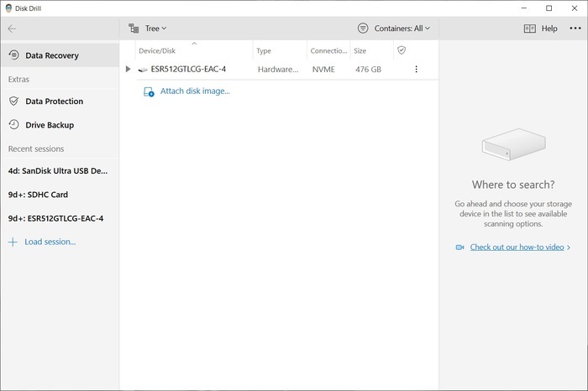
Task: Open the three-dot more options menu in toolbar
Action: click(x=575, y=29)
